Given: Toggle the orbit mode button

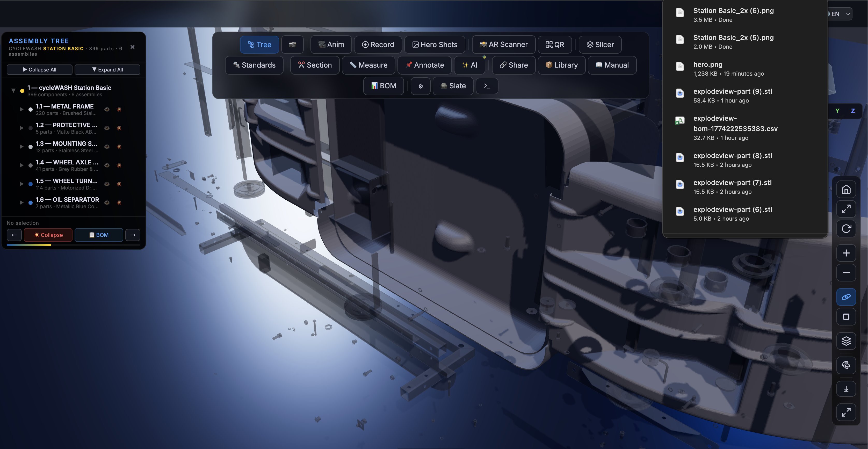Looking at the screenshot, I should 846,297.
